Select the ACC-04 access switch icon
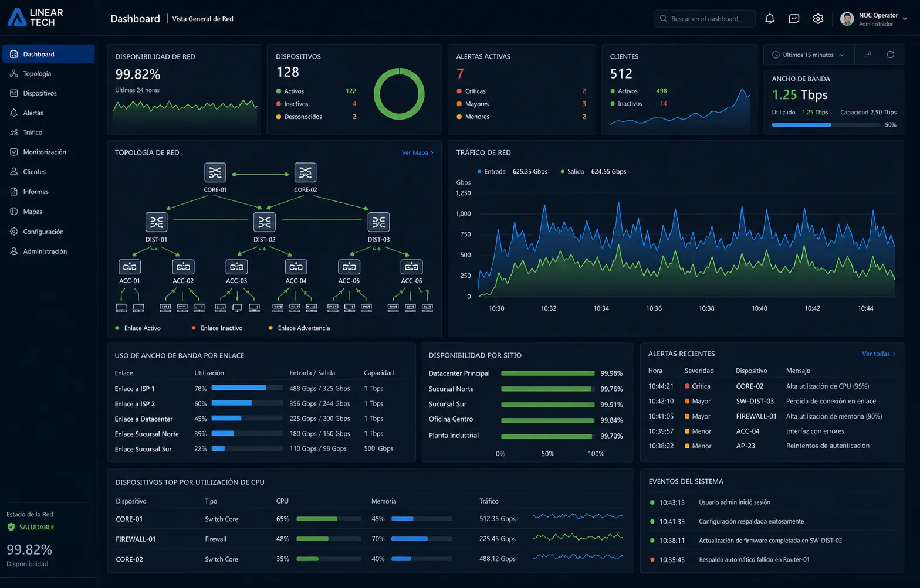The image size is (920, 588). 296,267
